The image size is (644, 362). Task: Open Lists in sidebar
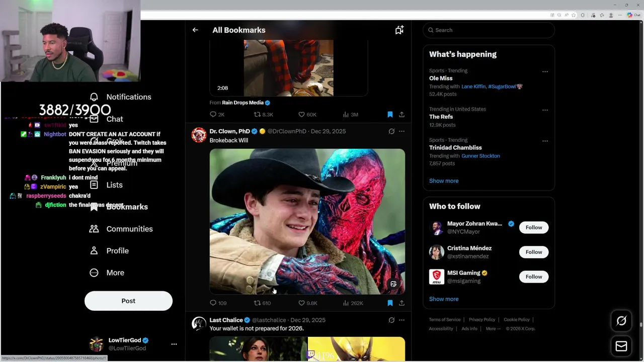click(x=106, y=185)
